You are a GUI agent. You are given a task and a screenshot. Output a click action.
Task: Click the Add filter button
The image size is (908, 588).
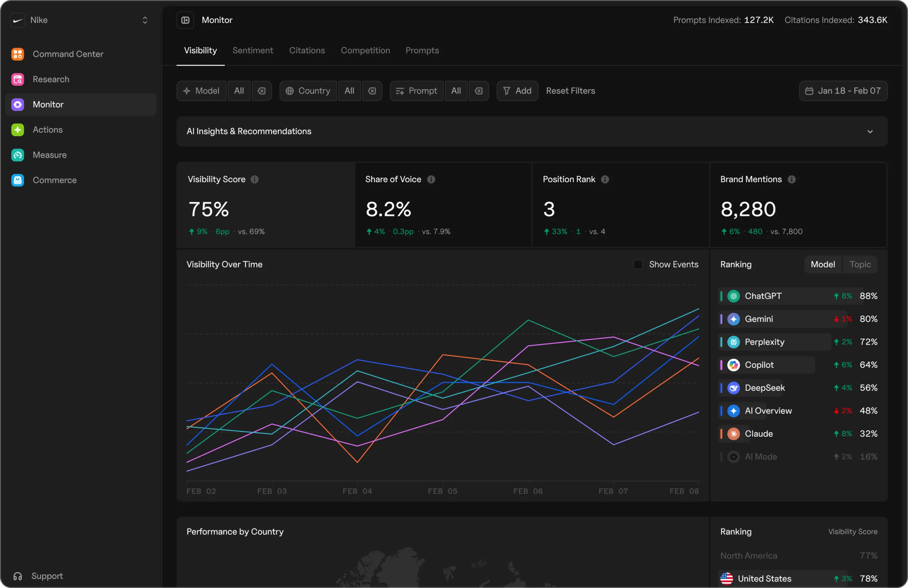pos(517,91)
